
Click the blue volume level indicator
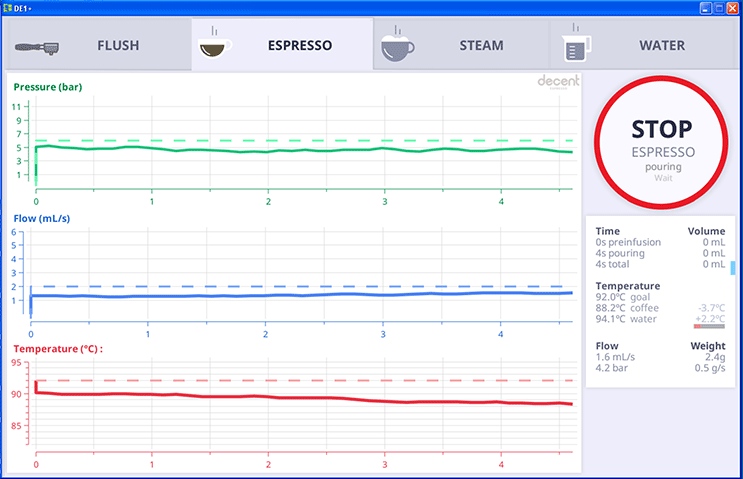point(733,268)
